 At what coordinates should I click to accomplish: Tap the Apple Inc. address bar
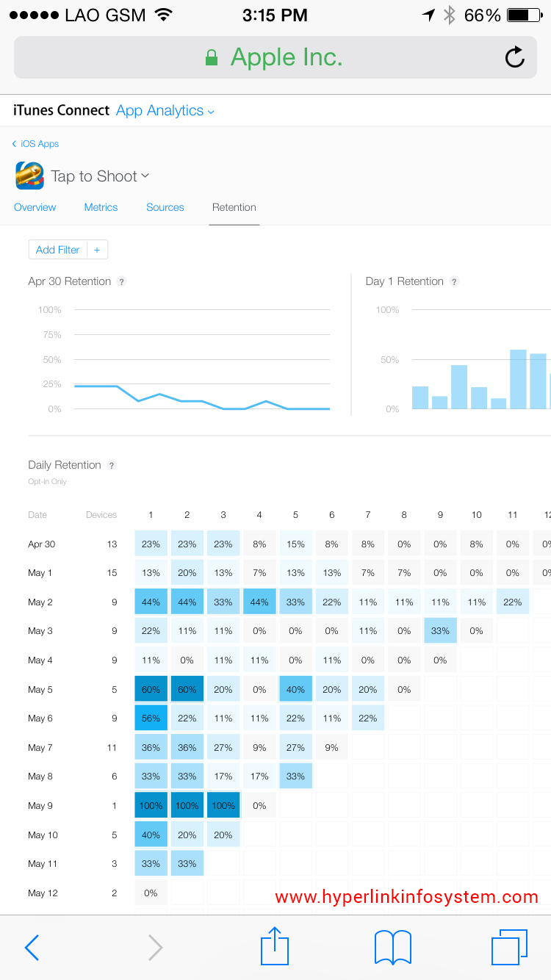click(275, 57)
